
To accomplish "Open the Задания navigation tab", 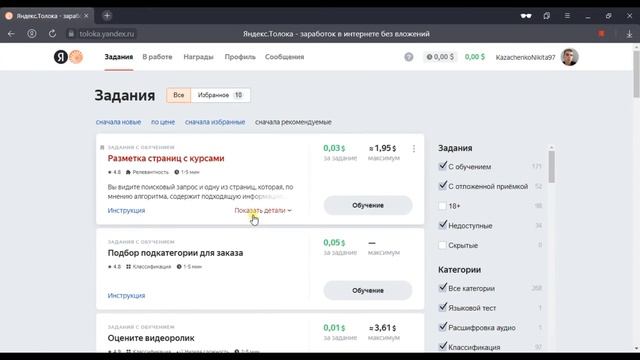I will click(118, 57).
